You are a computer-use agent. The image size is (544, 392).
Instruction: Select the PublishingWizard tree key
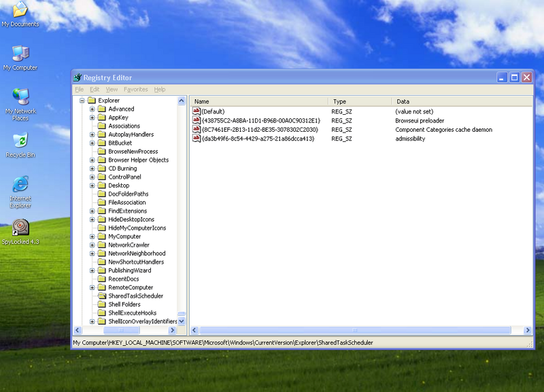point(130,270)
